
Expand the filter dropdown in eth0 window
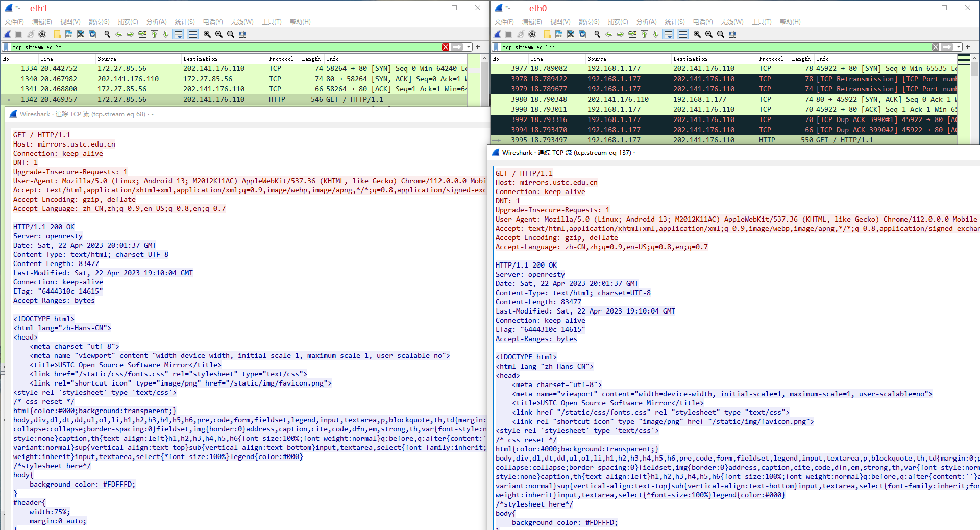click(958, 47)
